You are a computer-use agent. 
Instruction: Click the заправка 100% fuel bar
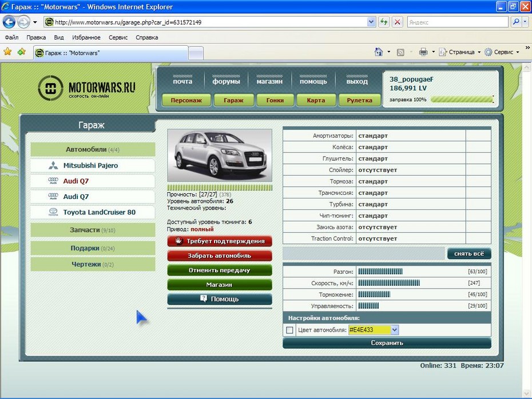coord(462,99)
